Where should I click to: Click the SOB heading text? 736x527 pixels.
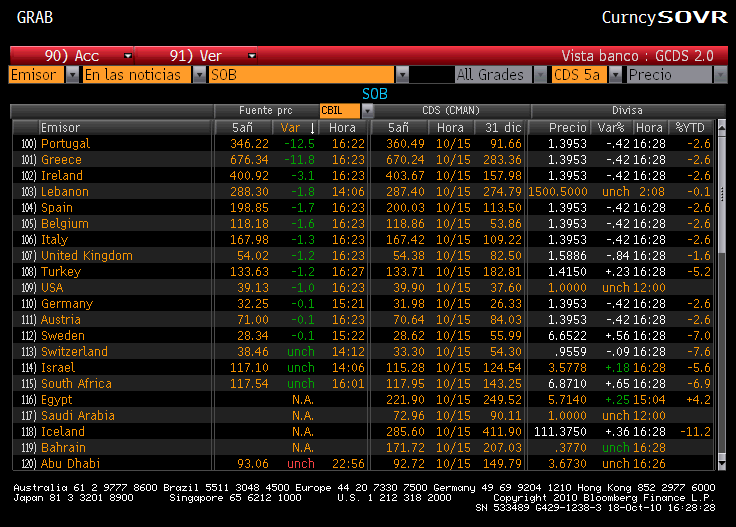(375, 94)
